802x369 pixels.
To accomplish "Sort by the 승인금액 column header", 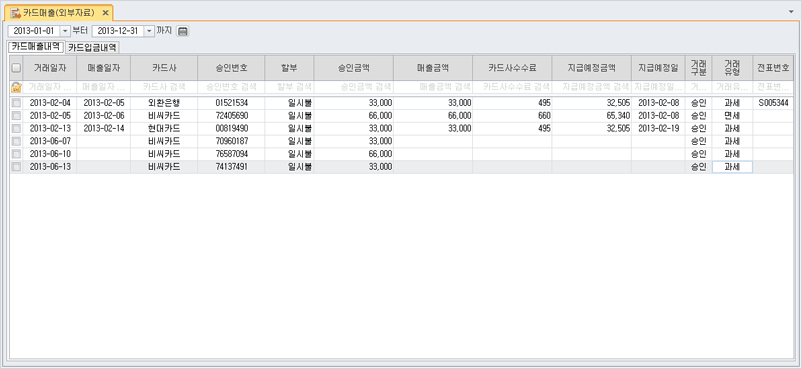I will [353, 68].
